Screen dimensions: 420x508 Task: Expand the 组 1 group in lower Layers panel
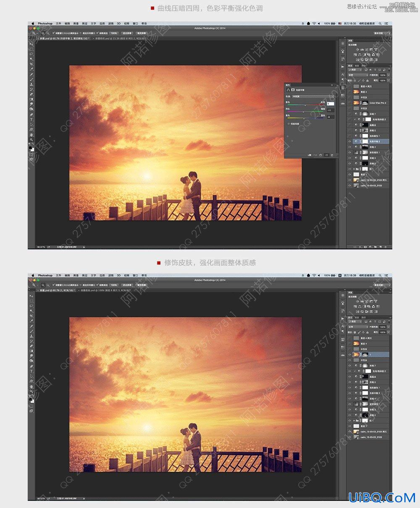(x=354, y=420)
